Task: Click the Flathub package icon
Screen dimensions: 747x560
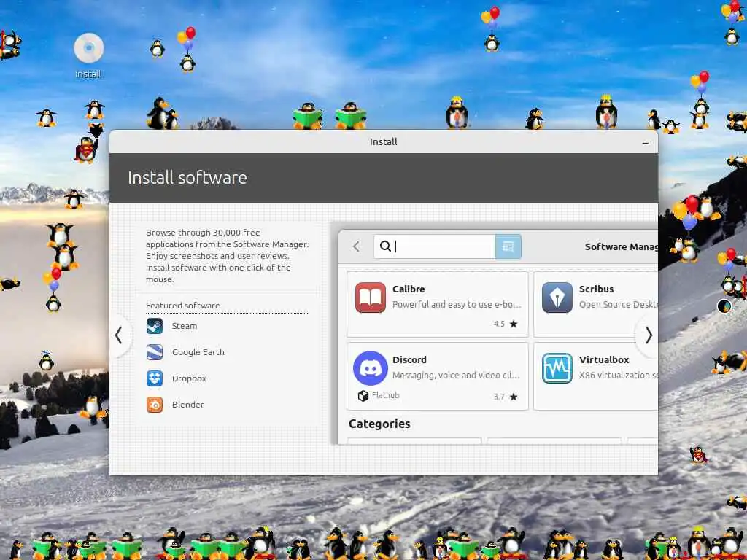Action: 363,396
